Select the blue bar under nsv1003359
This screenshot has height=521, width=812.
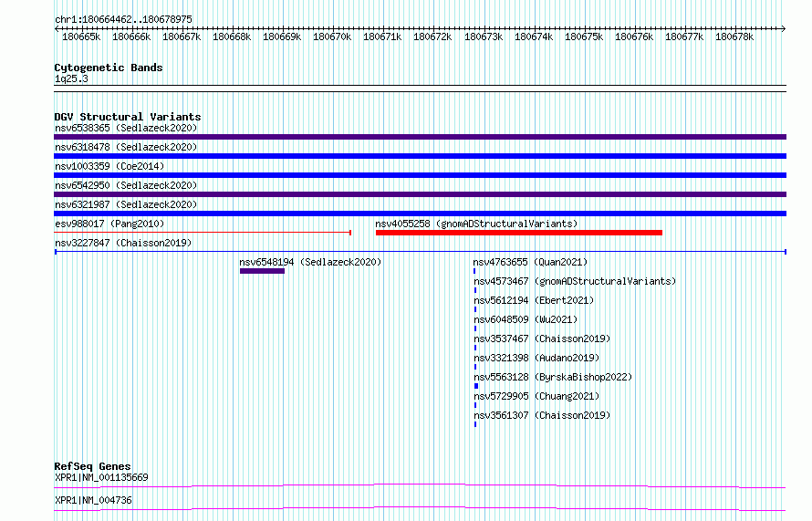pyautogui.click(x=420, y=175)
